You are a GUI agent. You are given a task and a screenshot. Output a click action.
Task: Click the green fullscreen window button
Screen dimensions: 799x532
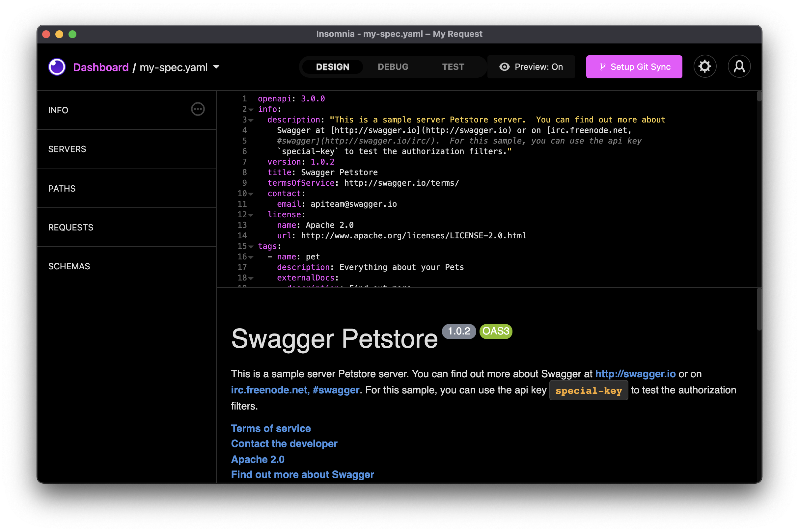point(72,34)
